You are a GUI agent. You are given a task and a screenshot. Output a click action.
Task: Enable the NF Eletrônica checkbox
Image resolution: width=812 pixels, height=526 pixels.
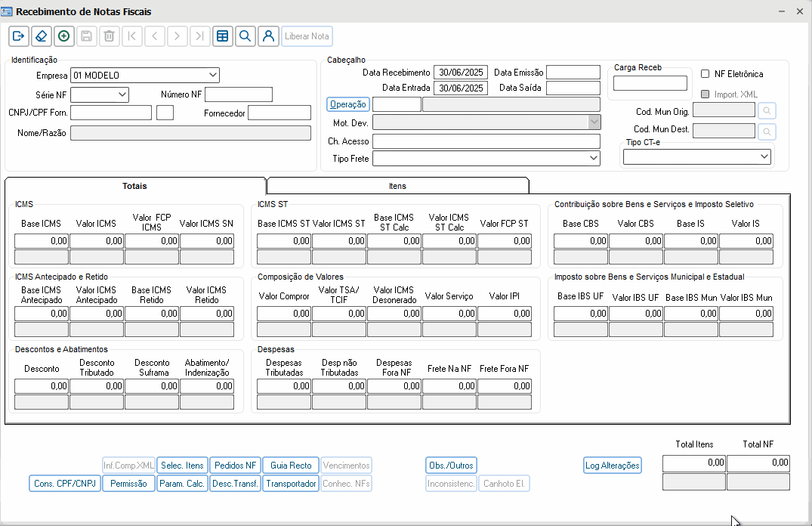[x=705, y=74]
